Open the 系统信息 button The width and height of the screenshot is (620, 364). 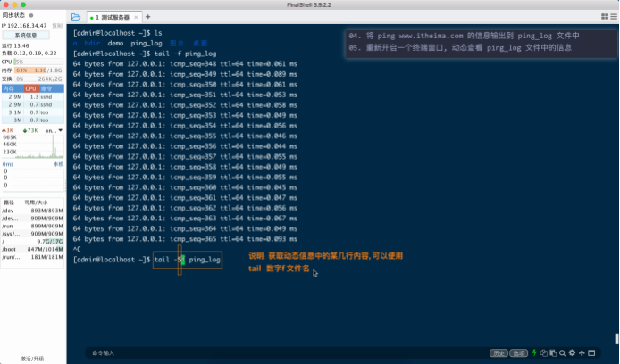pyautogui.click(x=26, y=35)
